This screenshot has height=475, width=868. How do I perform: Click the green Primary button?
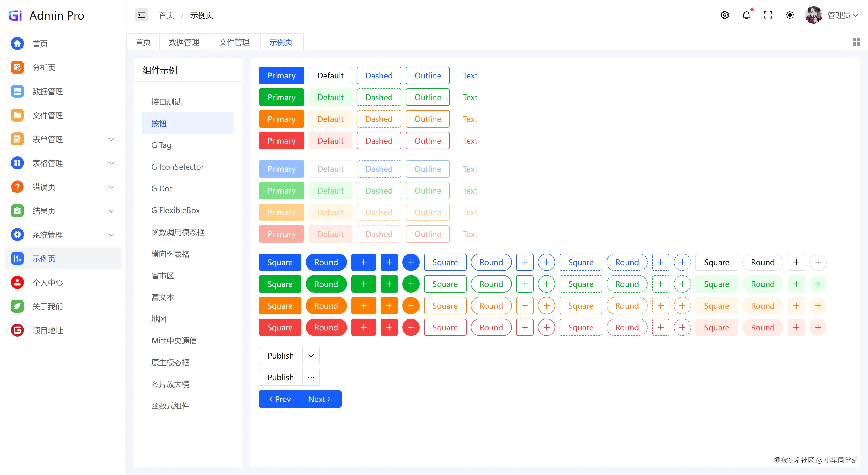tap(281, 97)
